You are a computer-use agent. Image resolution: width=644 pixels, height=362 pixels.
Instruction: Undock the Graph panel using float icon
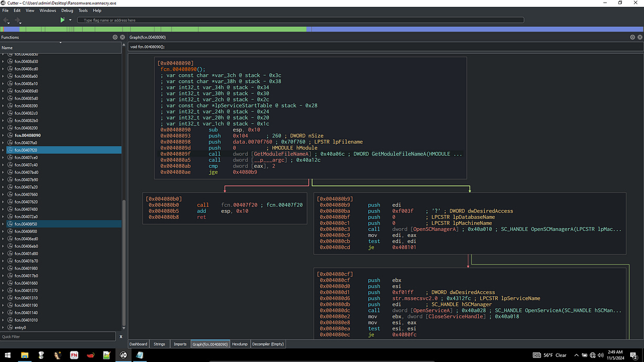pyautogui.click(x=632, y=37)
